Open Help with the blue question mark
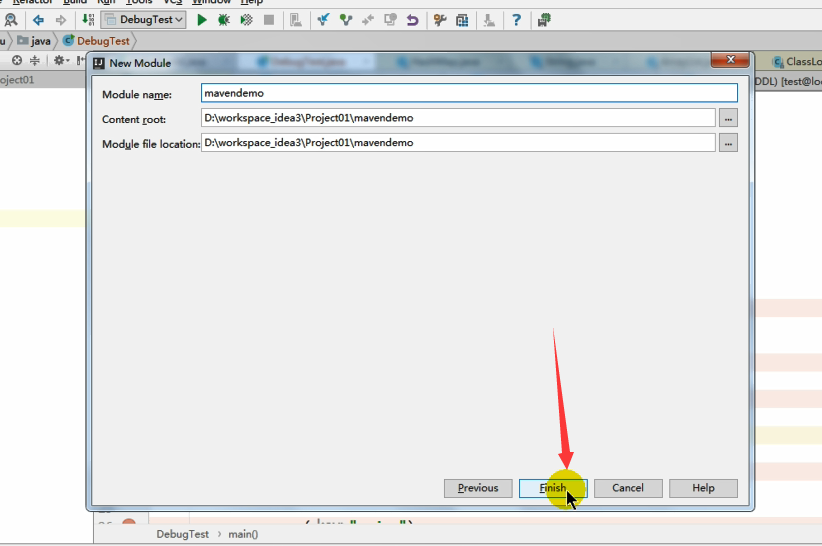 [x=516, y=20]
